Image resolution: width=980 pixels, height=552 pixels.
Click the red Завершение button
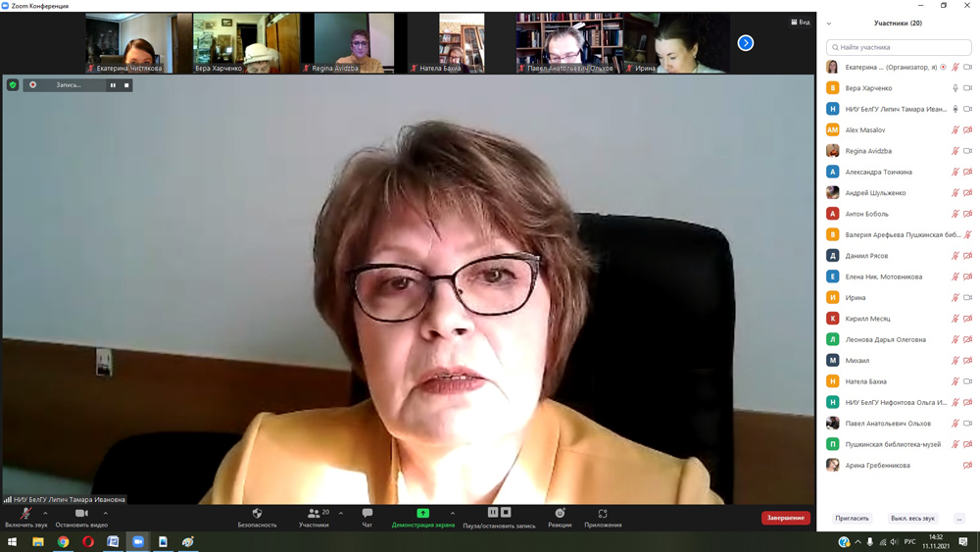coord(786,518)
